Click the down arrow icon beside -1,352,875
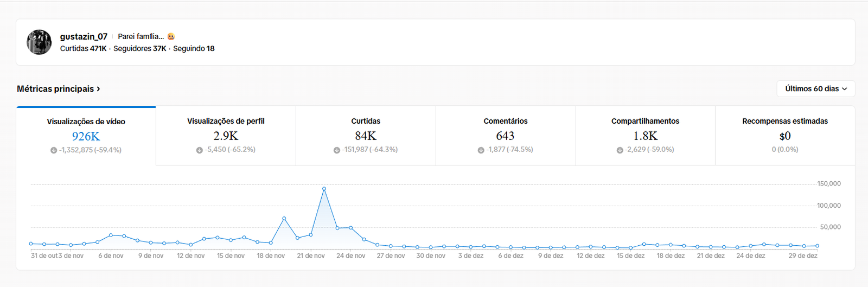The width and height of the screenshot is (868, 287). point(54,150)
